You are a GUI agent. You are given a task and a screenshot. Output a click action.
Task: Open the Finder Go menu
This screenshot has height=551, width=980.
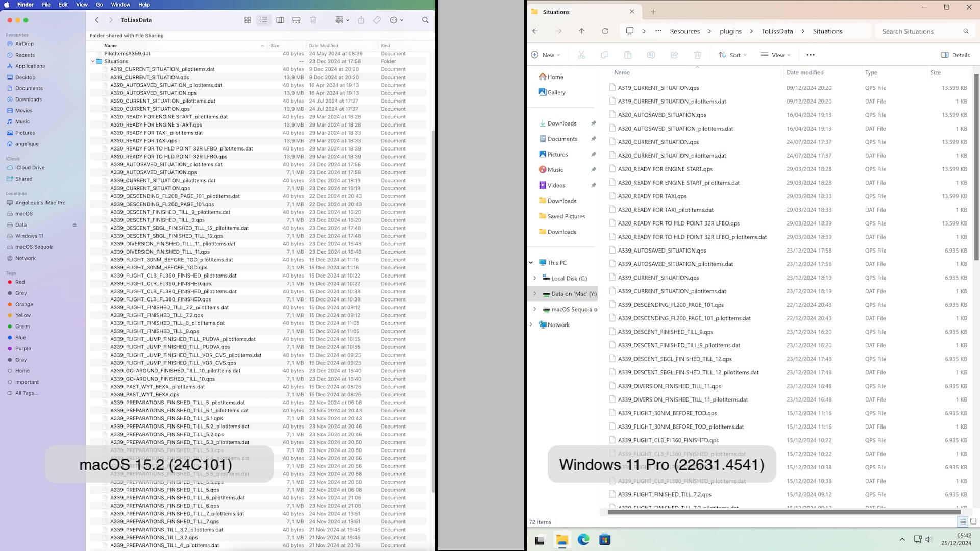click(100, 5)
